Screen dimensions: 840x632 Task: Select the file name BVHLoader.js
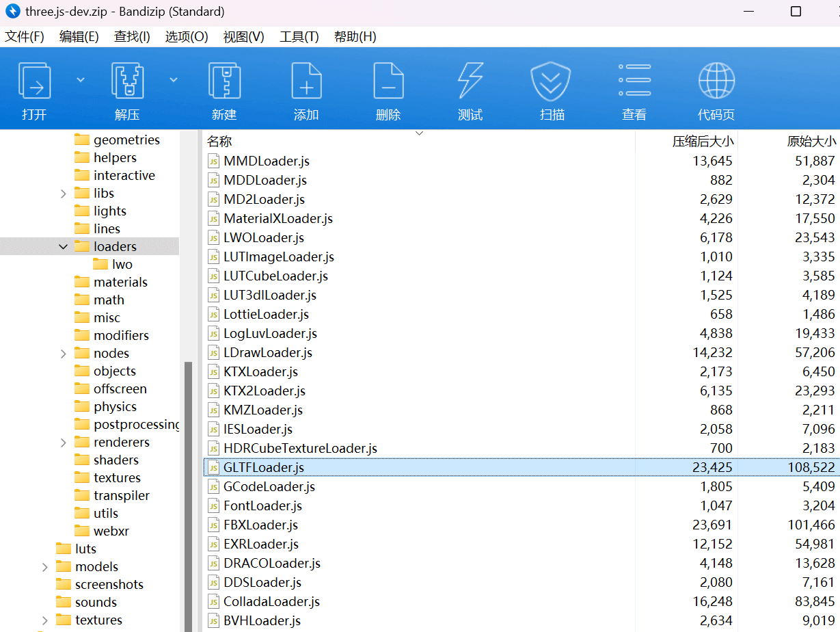click(262, 620)
